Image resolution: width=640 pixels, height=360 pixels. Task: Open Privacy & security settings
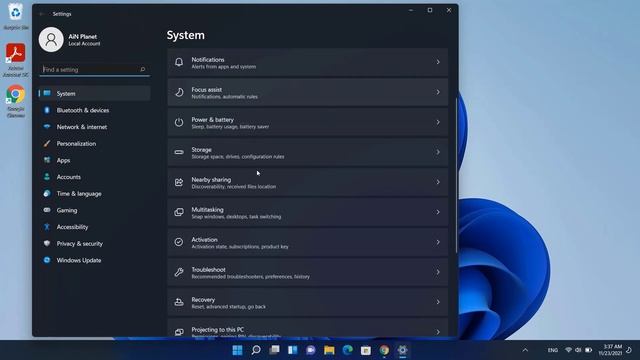[95, 244]
